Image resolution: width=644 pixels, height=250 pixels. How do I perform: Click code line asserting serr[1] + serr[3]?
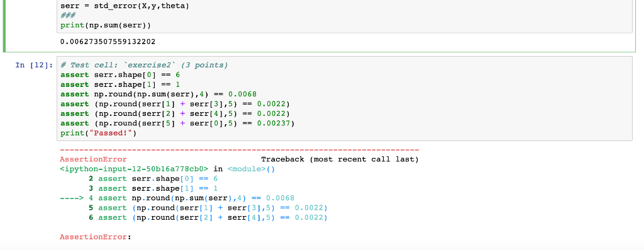pos(175,104)
